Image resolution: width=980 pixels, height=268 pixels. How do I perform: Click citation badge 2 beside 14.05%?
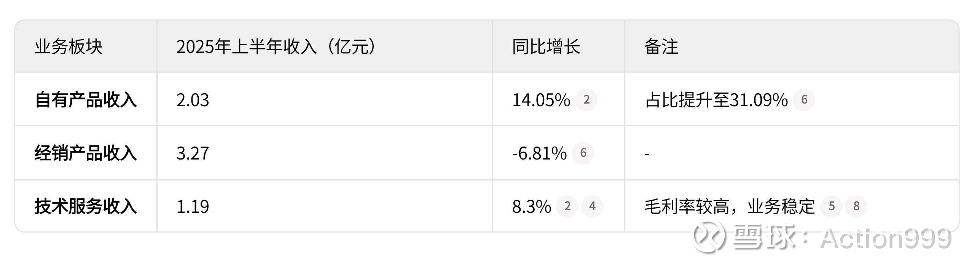coord(586,100)
